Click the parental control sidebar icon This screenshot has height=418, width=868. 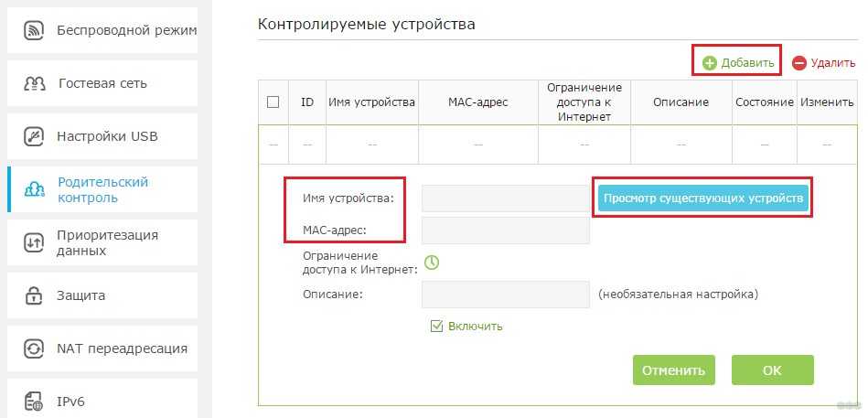point(35,190)
